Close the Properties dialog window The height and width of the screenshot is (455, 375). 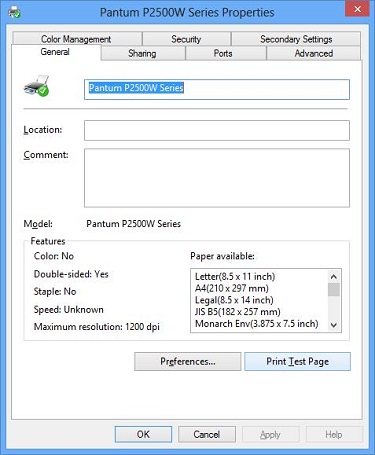357,9
